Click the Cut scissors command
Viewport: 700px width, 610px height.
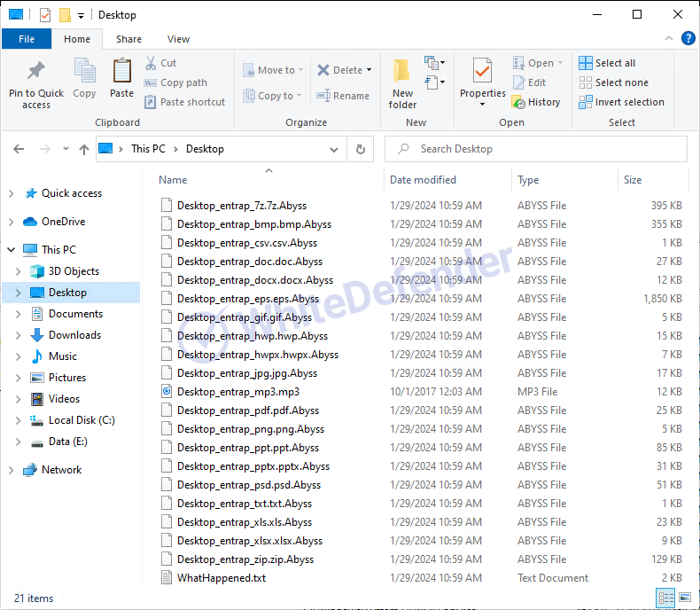pos(160,63)
